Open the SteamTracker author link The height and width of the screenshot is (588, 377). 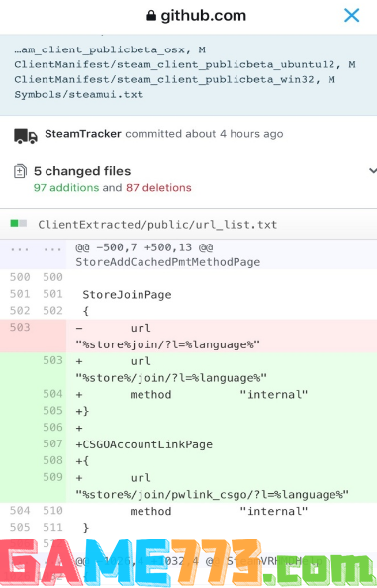(83, 134)
